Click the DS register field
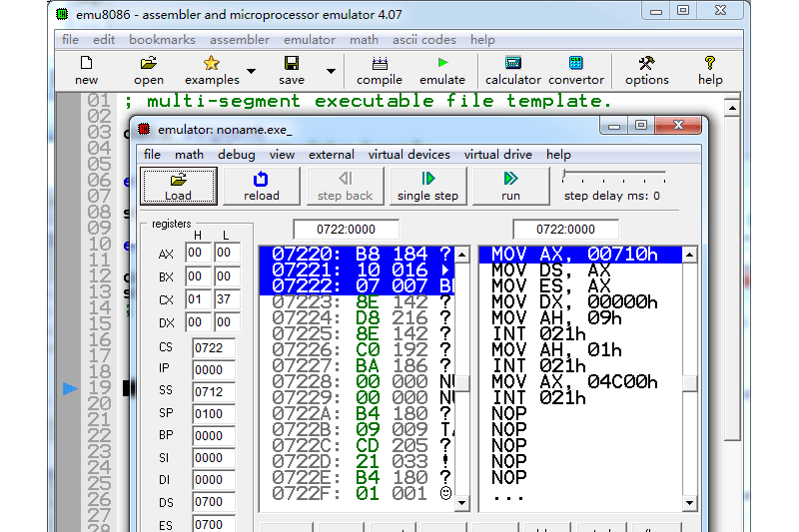This screenshot has height=532, width=799. tap(214, 501)
